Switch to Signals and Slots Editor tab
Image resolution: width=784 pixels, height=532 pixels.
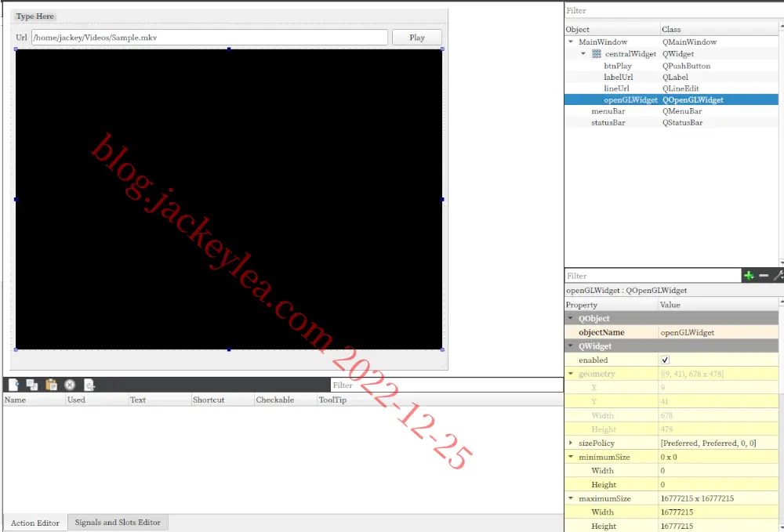pos(118,523)
